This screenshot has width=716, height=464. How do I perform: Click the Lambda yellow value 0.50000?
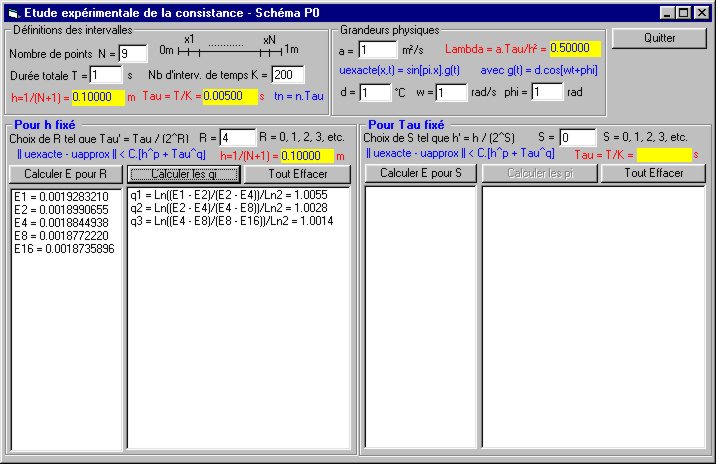tap(574, 48)
